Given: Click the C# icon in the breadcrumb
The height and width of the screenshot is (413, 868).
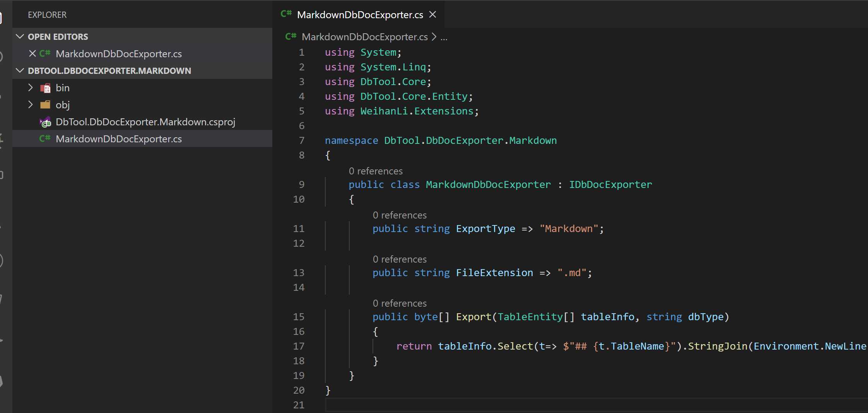Looking at the screenshot, I should pos(291,36).
